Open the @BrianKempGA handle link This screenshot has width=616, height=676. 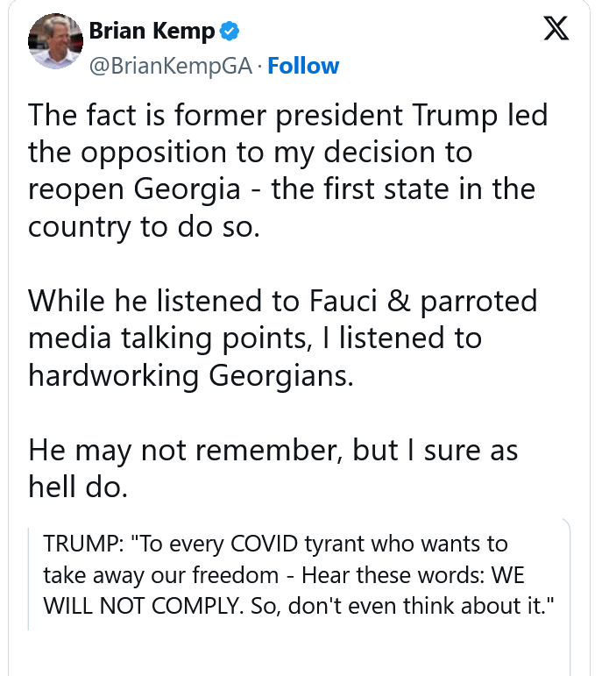pos(171,66)
